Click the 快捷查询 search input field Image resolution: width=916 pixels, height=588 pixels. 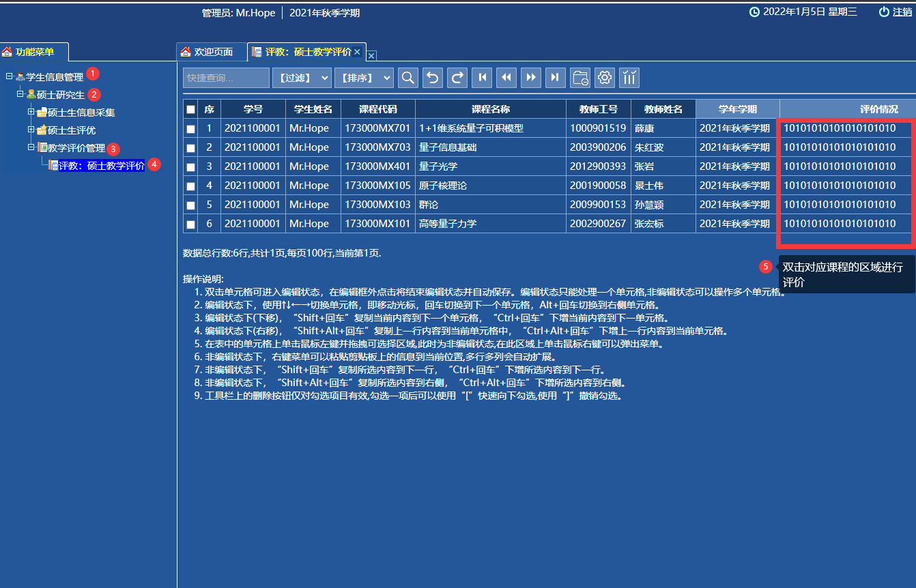[x=226, y=78]
